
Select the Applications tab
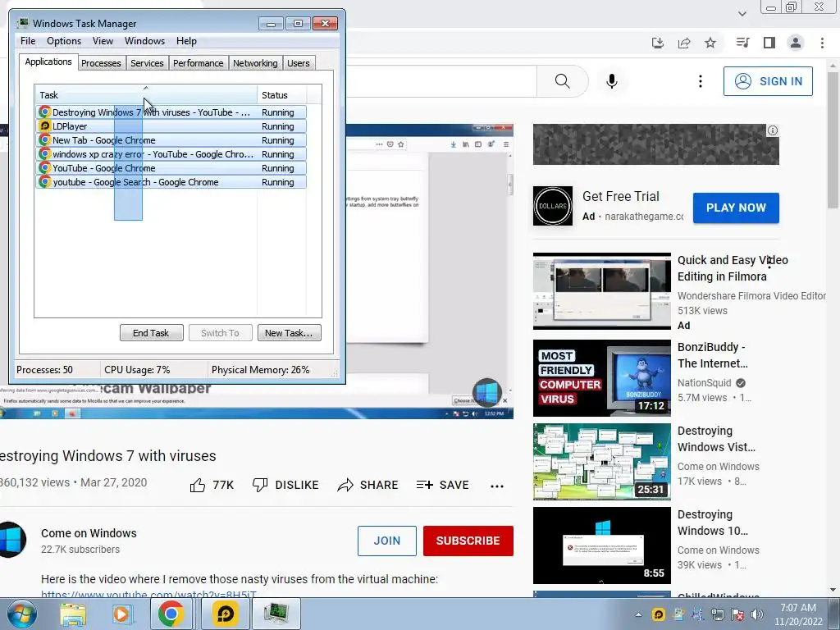point(48,62)
